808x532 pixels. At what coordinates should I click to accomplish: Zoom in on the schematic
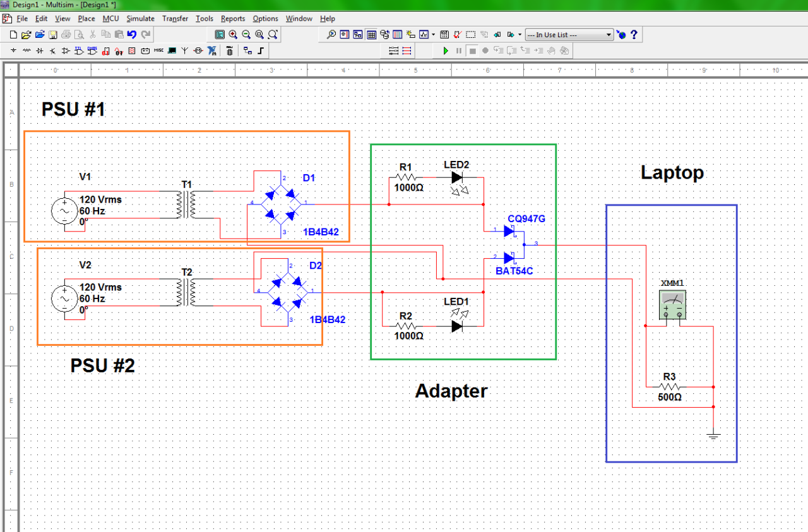233,35
